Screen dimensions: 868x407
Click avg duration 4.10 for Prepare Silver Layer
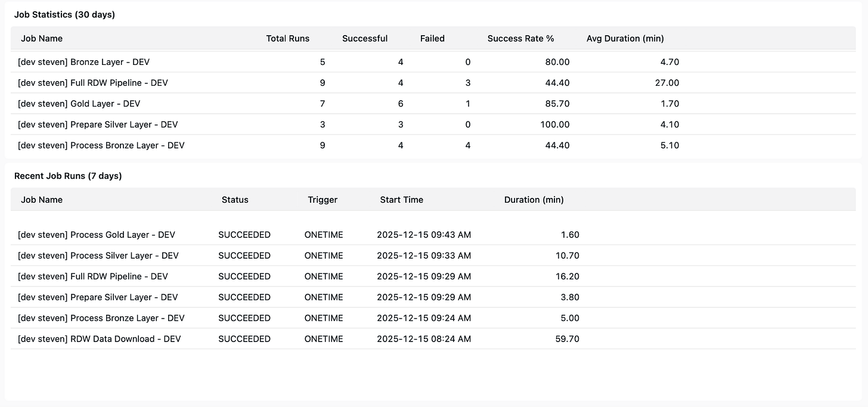click(669, 125)
